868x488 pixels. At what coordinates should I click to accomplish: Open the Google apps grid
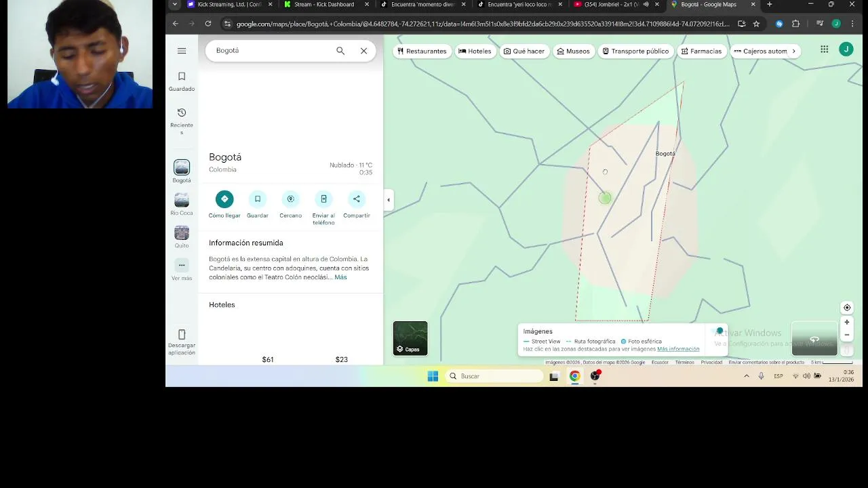click(825, 49)
